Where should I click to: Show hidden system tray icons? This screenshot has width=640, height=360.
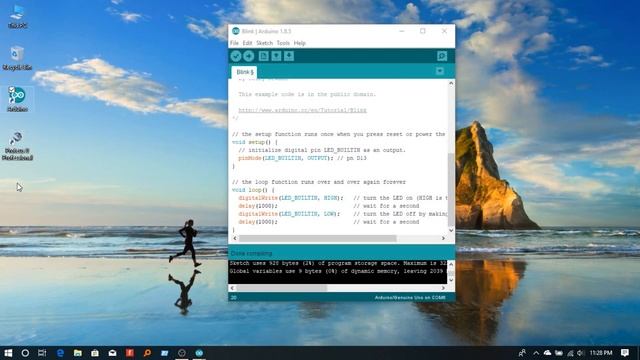536,353
